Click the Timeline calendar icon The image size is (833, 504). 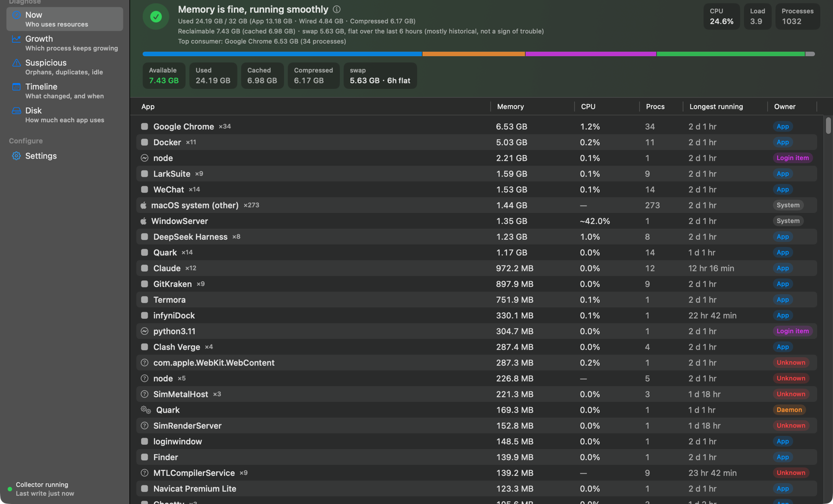point(16,87)
